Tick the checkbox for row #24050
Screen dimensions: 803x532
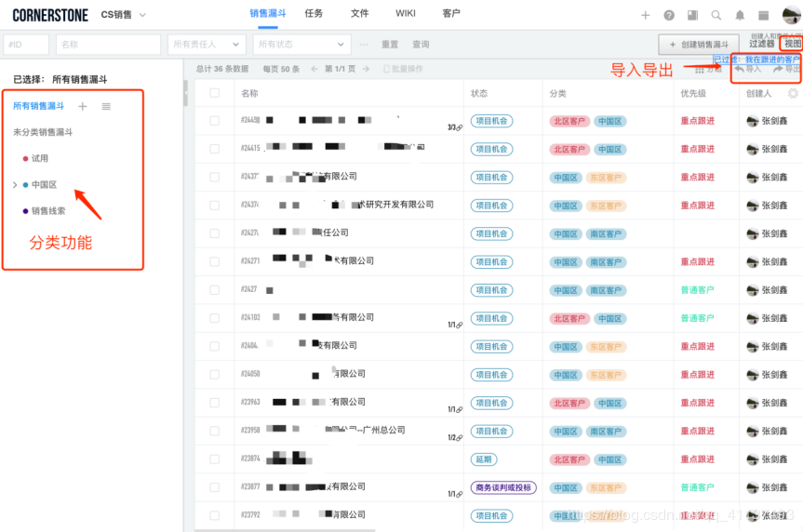[214, 374]
